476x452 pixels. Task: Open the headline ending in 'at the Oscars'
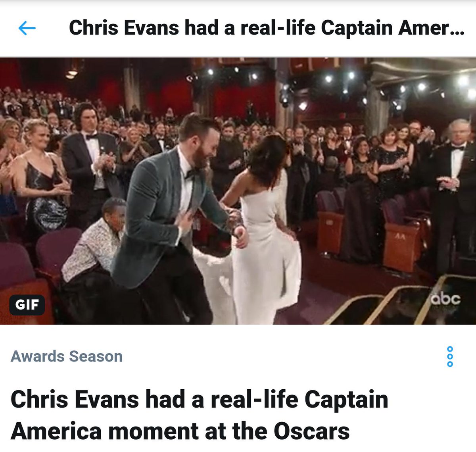200,415
